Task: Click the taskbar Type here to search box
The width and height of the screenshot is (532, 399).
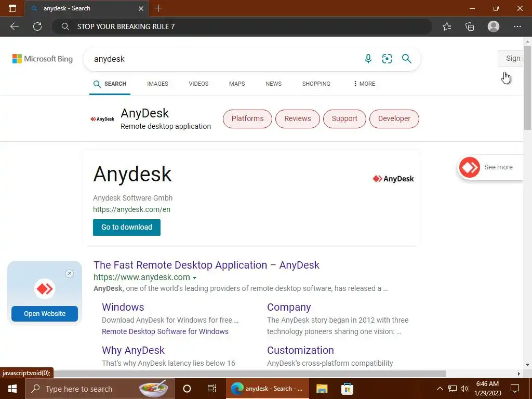Action: click(x=100, y=389)
